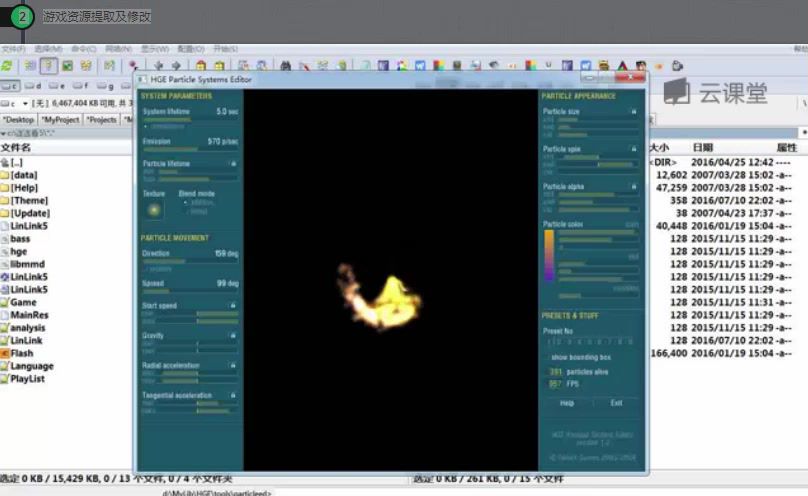
Task: Select the 'analysis' file
Action: click(x=28, y=328)
